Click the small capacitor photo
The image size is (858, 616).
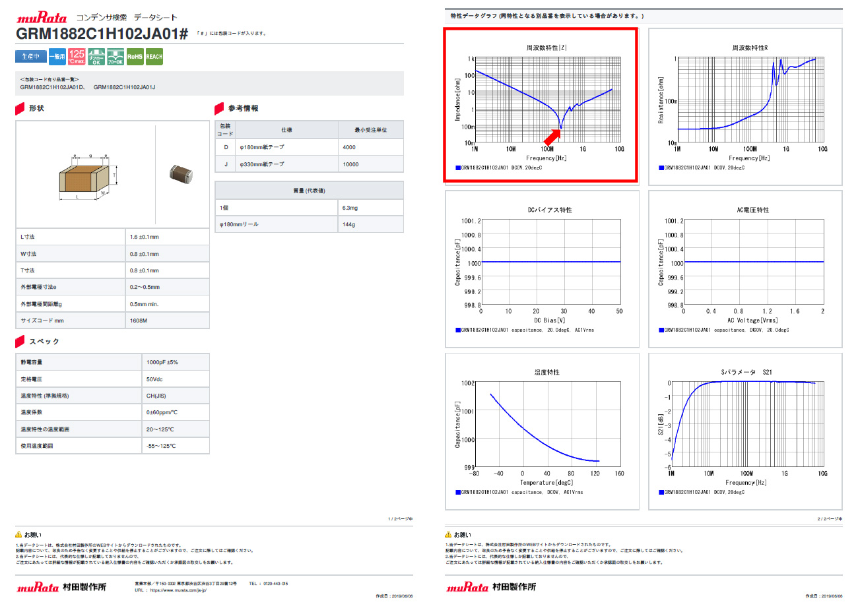181,173
